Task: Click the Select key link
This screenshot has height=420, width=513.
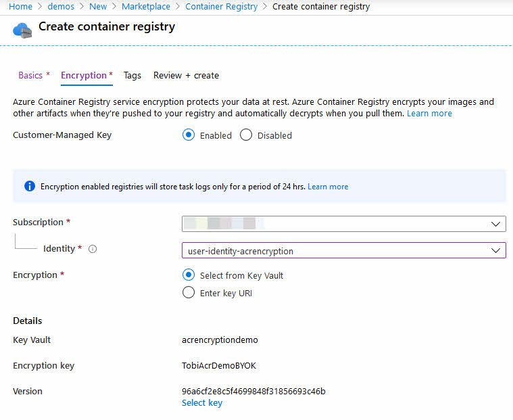Action: click(x=202, y=403)
